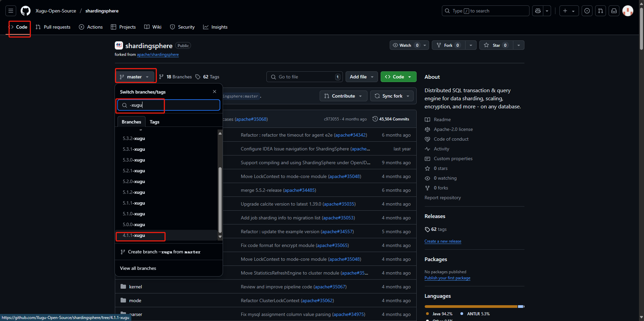
Task: Open the hamburger navigation menu
Action: point(11,11)
